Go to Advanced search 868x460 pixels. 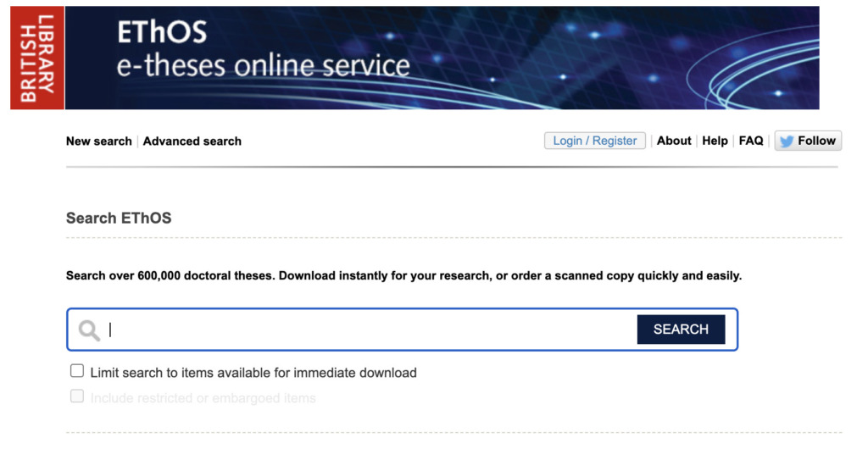pos(192,141)
